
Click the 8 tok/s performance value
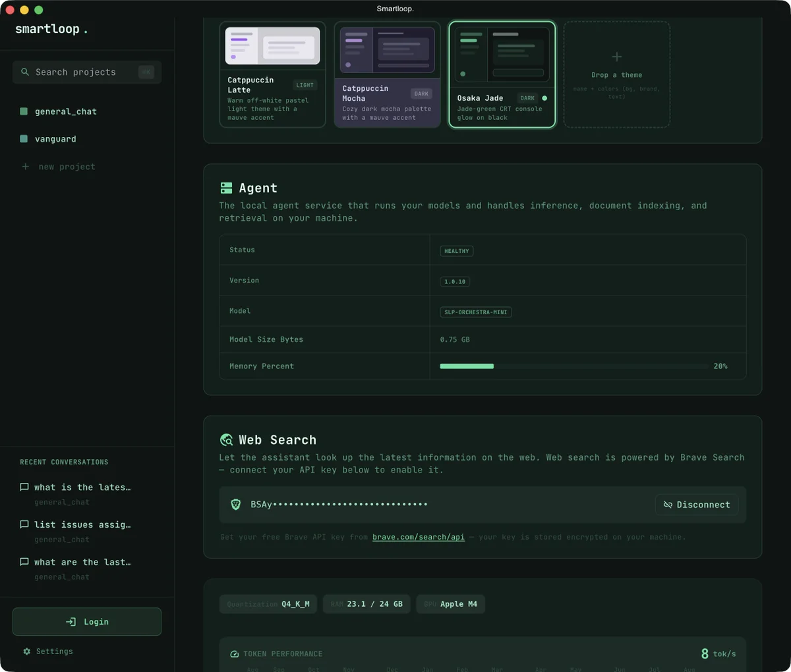(x=718, y=654)
